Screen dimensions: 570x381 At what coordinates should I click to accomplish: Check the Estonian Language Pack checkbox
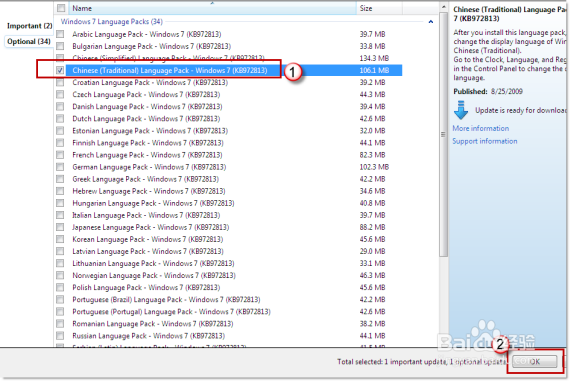[x=60, y=131]
